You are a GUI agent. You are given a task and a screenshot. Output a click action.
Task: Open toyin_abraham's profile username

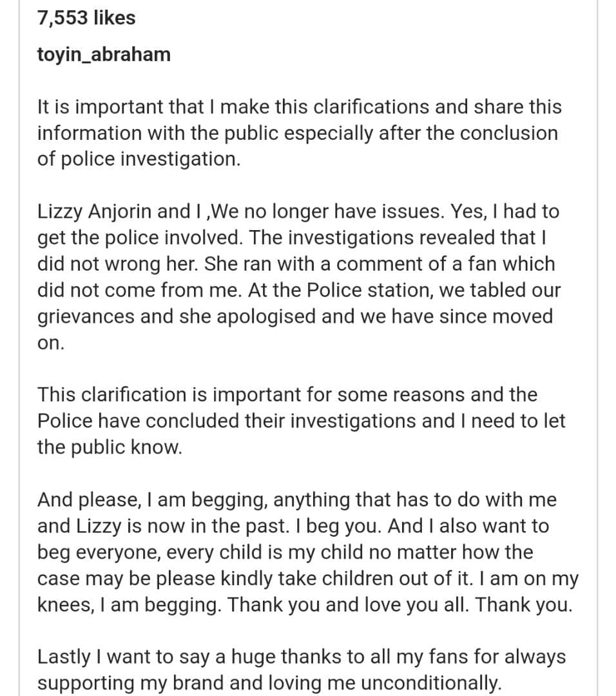pos(104,54)
